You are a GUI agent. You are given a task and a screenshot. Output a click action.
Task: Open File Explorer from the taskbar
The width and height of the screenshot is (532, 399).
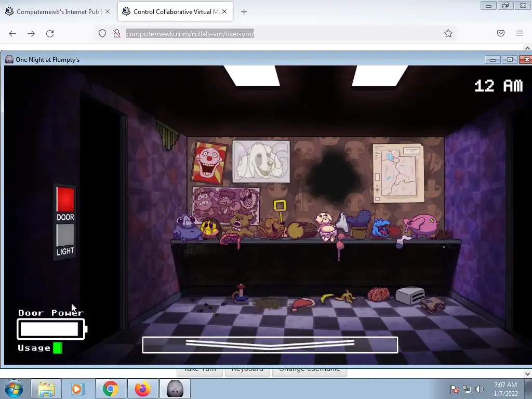tap(46, 389)
